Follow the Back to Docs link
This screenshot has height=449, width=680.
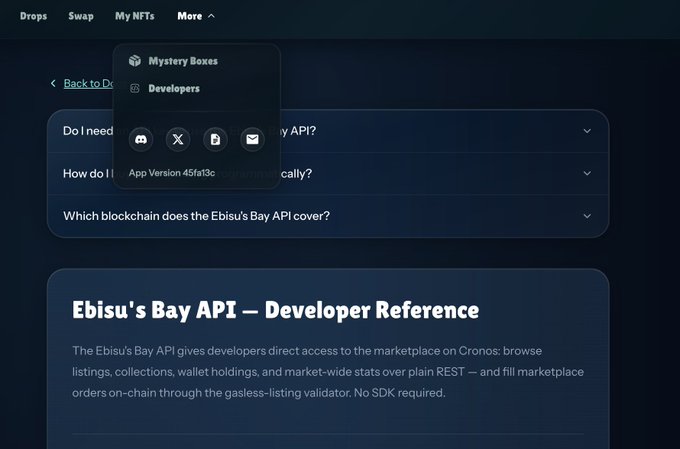88,83
